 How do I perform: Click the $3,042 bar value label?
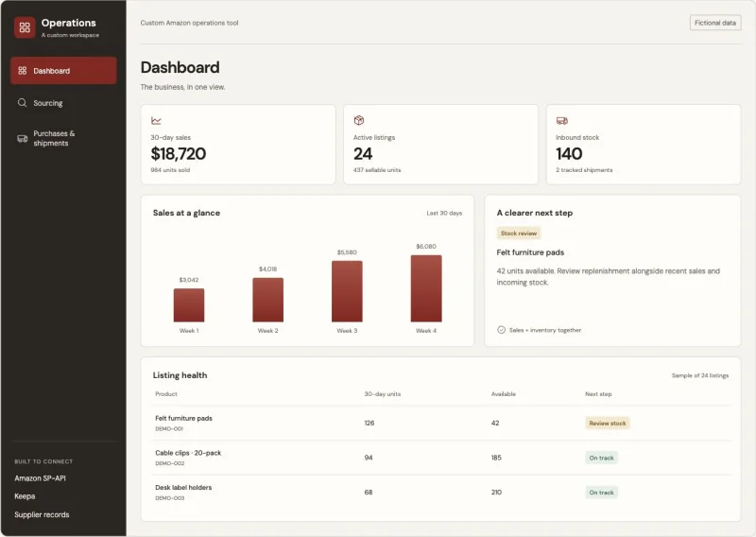pos(189,280)
